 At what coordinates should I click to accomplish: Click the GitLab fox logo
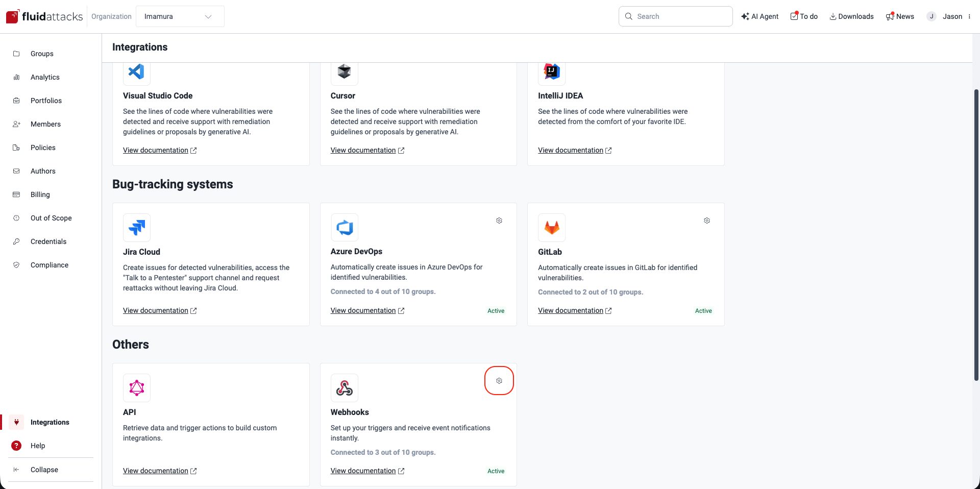(x=552, y=228)
